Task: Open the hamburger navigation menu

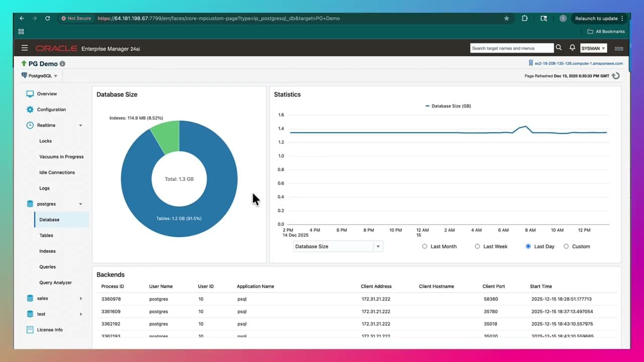Action: pyautogui.click(x=24, y=48)
